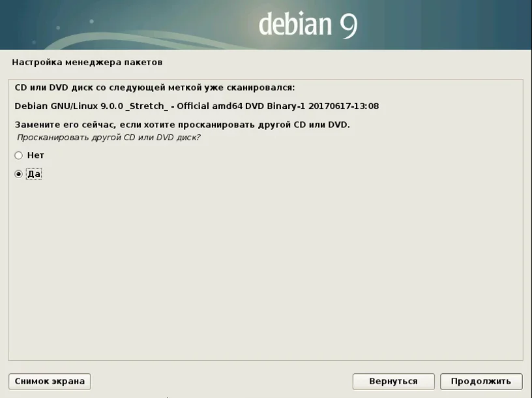Click the debian 9 logo in banner
The height and width of the screenshot is (398, 532).
click(x=308, y=24)
